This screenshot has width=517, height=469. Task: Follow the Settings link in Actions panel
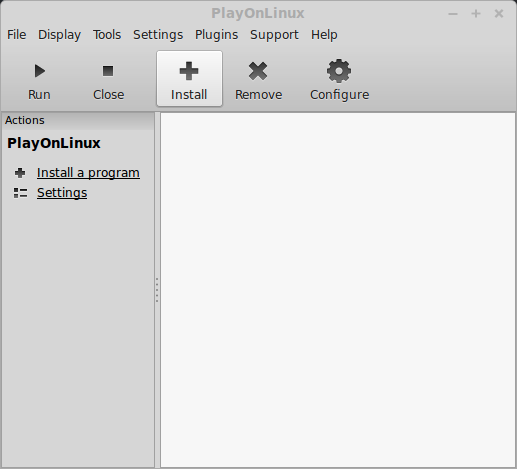click(62, 193)
